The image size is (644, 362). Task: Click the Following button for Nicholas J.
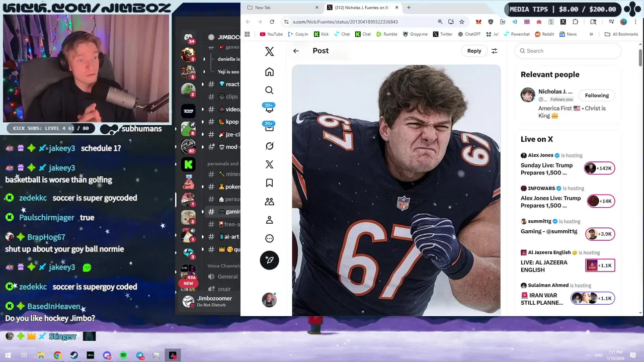tap(597, 96)
